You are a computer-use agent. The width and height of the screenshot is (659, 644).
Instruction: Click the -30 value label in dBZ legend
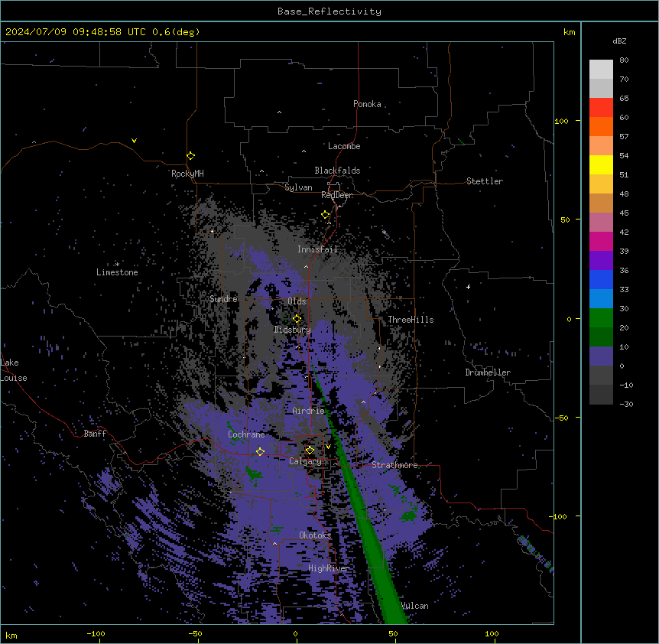pyautogui.click(x=626, y=405)
